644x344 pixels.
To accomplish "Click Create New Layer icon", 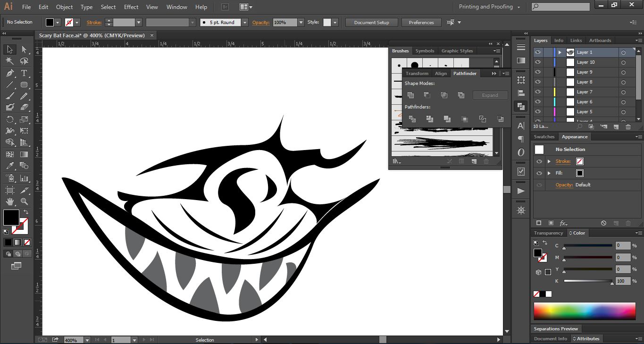I will (x=616, y=126).
